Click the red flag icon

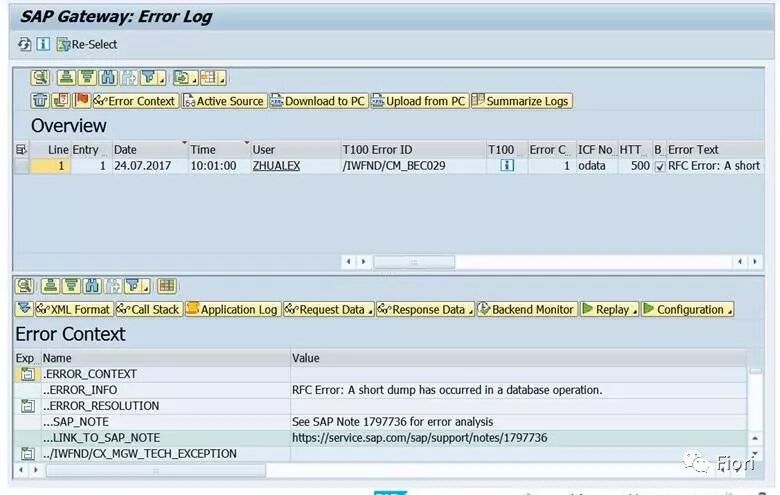(81, 100)
